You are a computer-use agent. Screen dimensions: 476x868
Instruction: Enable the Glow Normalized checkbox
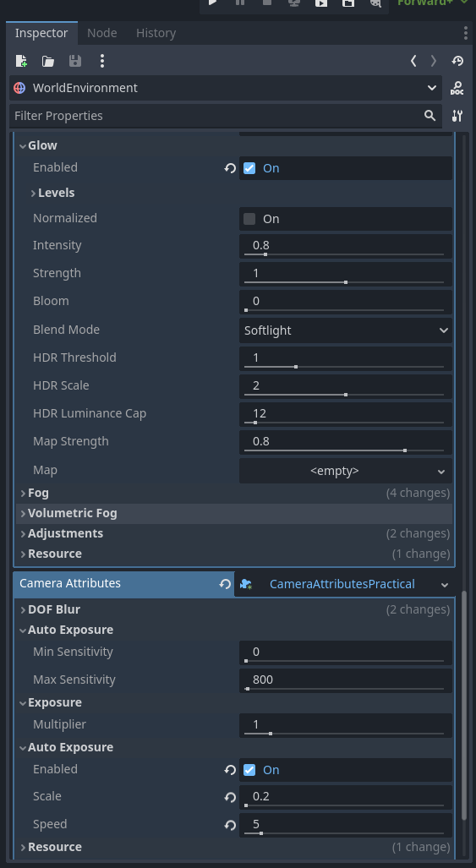(x=249, y=219)
